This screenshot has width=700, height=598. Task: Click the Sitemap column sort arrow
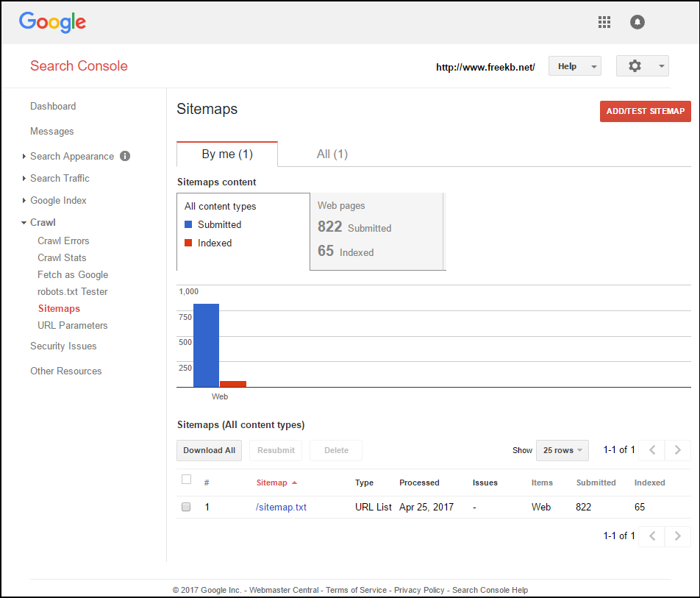[x=294, y=483]
